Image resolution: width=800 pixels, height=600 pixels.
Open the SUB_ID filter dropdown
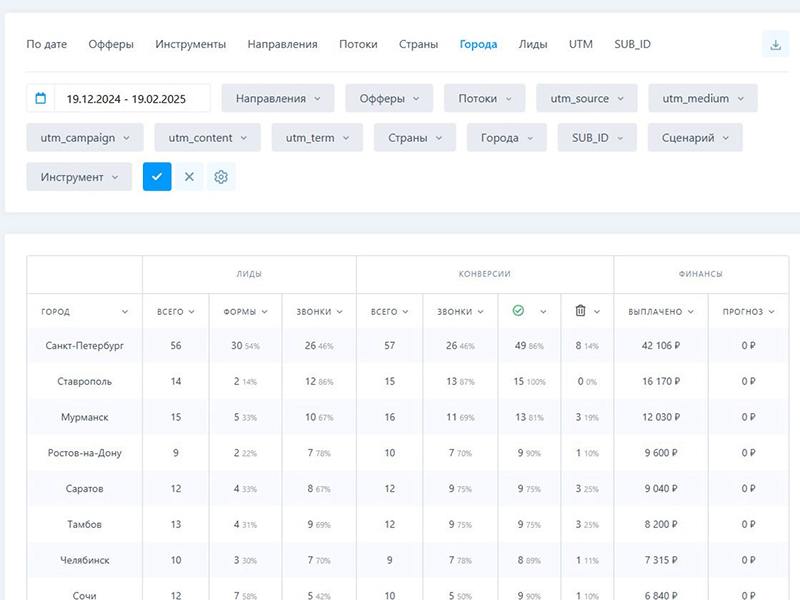pyautogui.click(x=597, y=137)
